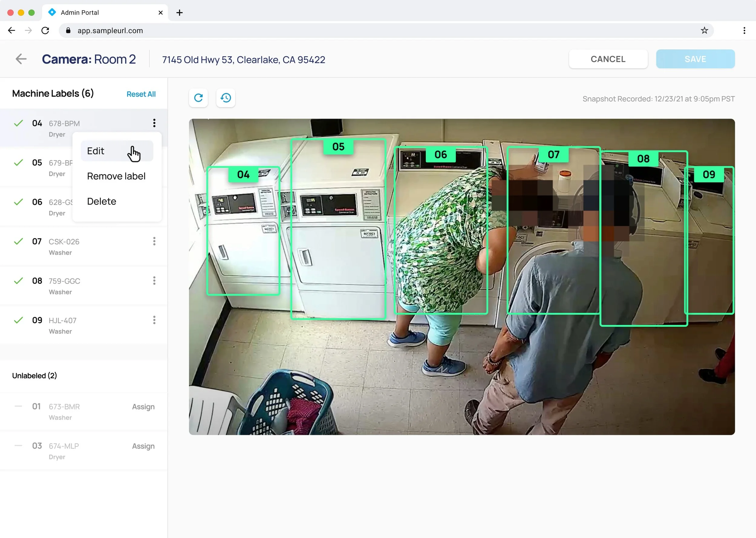Go back using the header arrow
The image size is (756, 538).
coord(21,59)
